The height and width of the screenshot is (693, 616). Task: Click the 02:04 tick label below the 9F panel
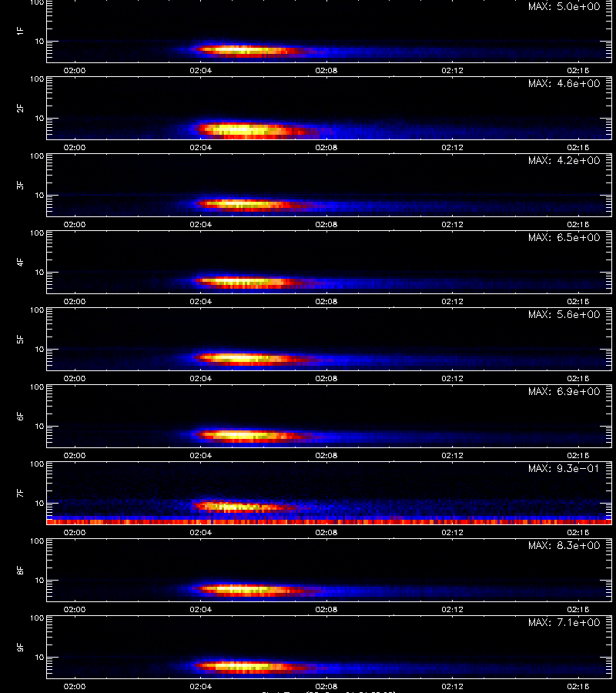pos(201,686)
